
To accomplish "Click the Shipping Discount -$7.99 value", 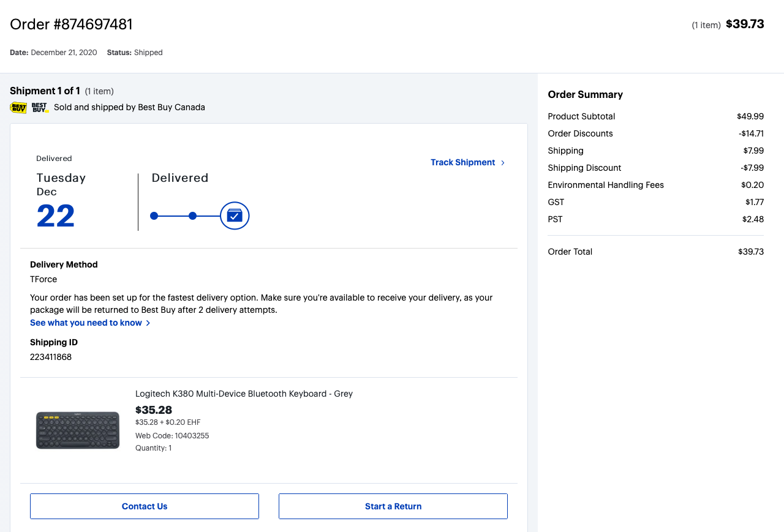I will click(x=752, y=168).
